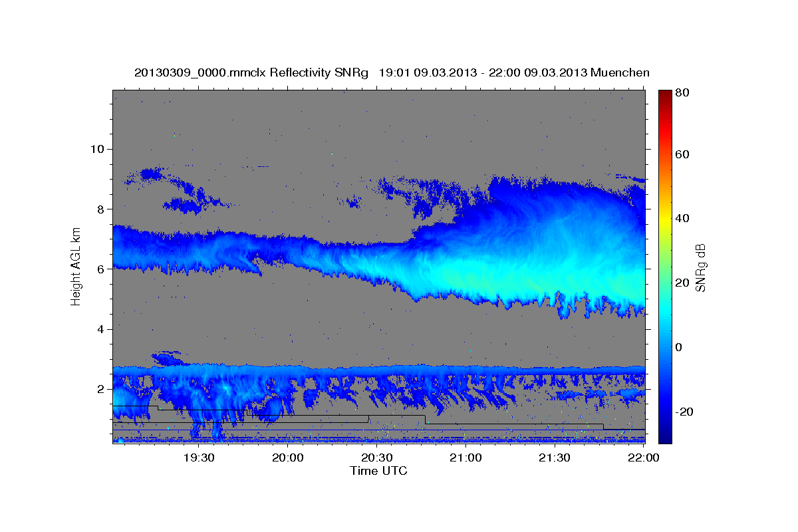Click the height axis value 2
Screen dimensions: 798x532
101,389
